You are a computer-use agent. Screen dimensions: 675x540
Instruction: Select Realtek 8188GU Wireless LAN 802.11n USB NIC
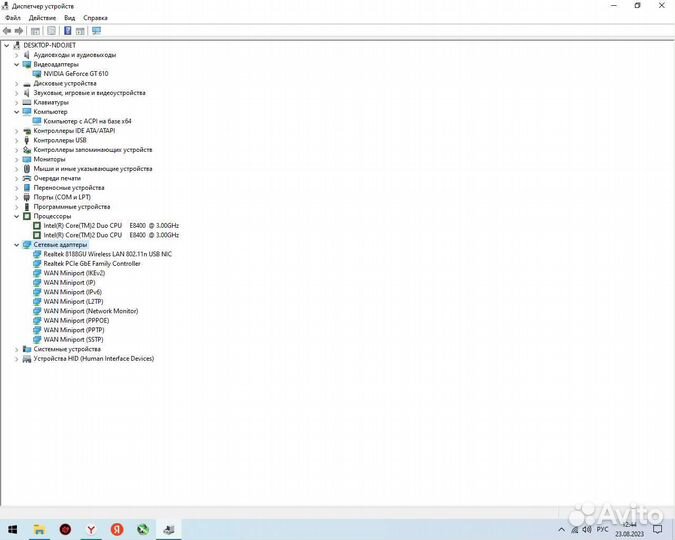pyautogui.click(x=108, y=254)
